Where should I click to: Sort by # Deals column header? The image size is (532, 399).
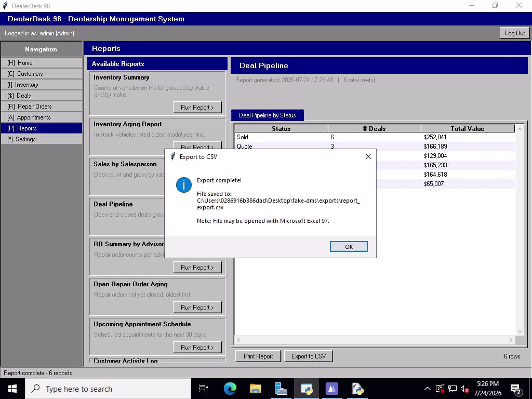tap(374, 129)
